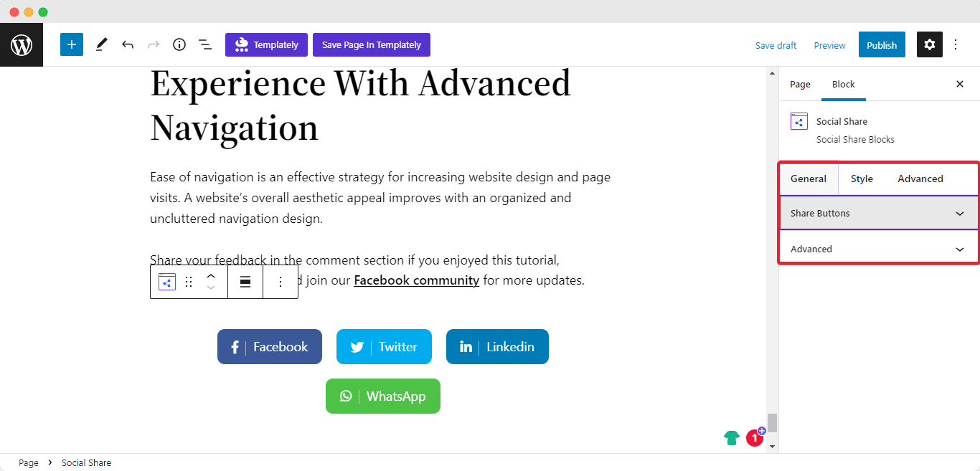Viewport: 980px width, 471px height.
Task: Change block alignment in toolbar
Action: click(245, 282)
